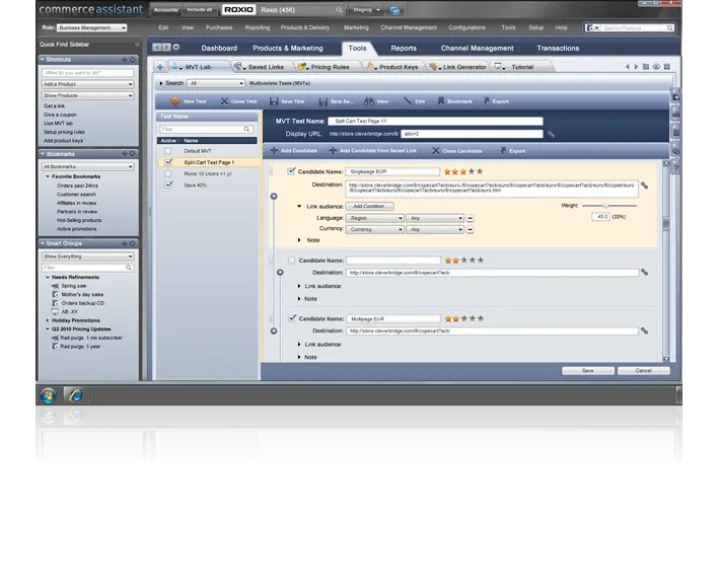Click the Weight slider handle

pos(607,206)
